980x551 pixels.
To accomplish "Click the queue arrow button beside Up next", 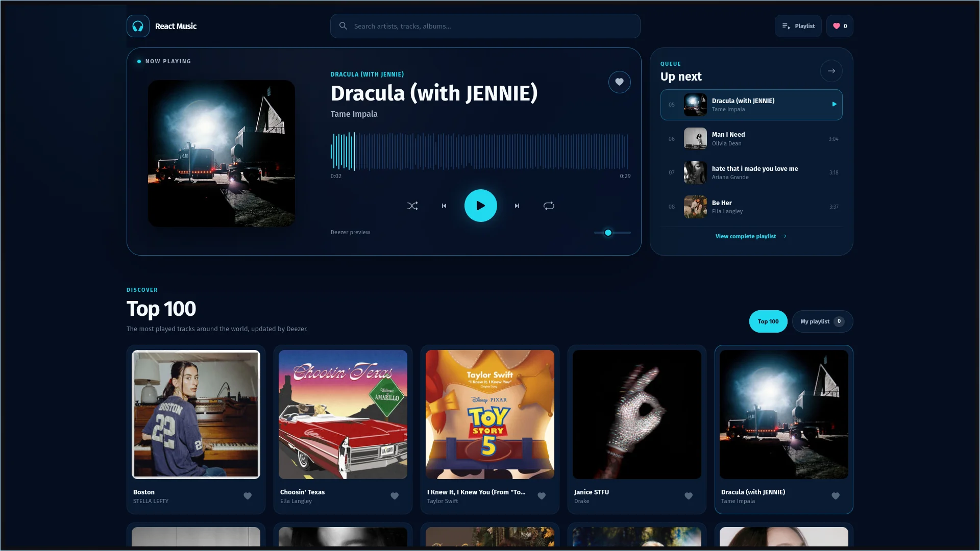I will 831,71.
